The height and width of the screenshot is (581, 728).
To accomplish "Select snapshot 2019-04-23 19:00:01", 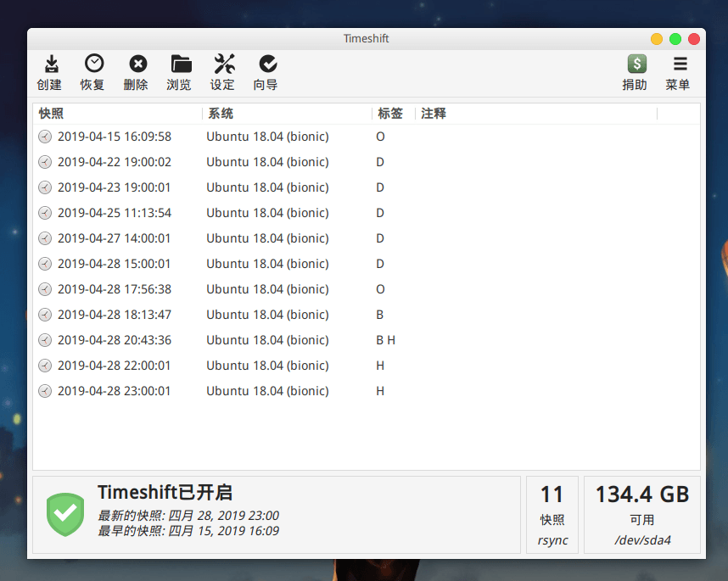I will point(367,187).
